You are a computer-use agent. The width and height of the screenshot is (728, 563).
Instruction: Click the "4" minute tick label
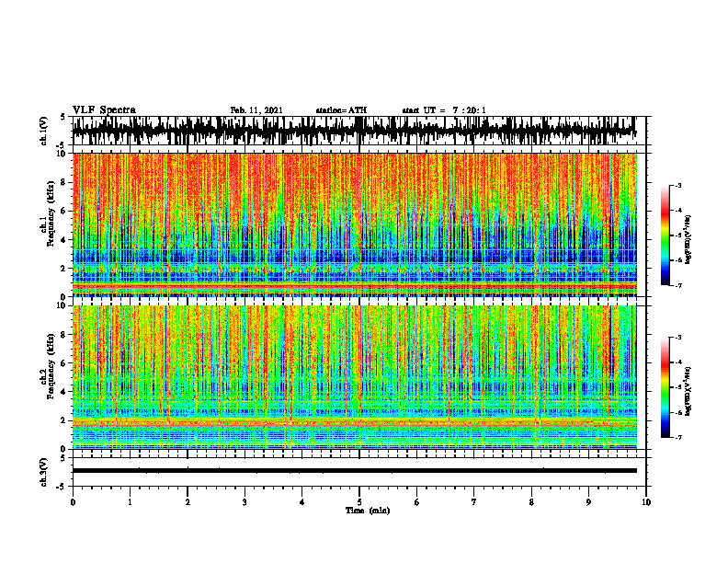[x=302, y=502]
